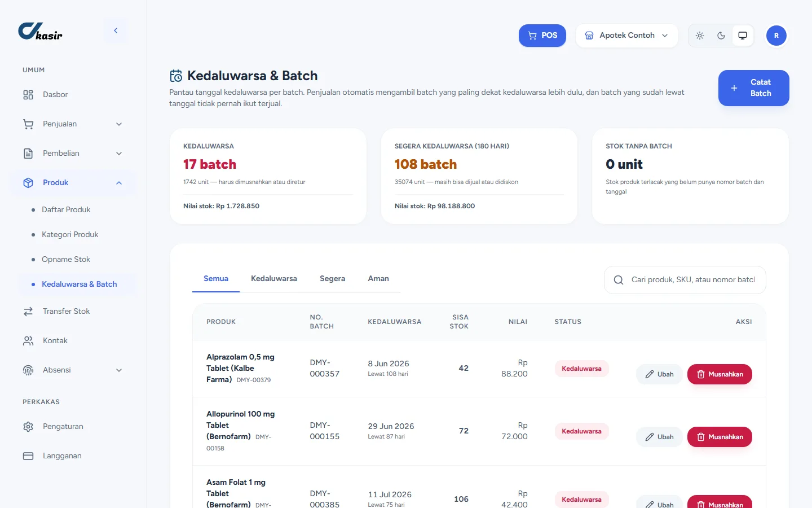Select the Semua tab
Image resolution: width=812 pixels, height=508 pixels.
pos(216,279)
